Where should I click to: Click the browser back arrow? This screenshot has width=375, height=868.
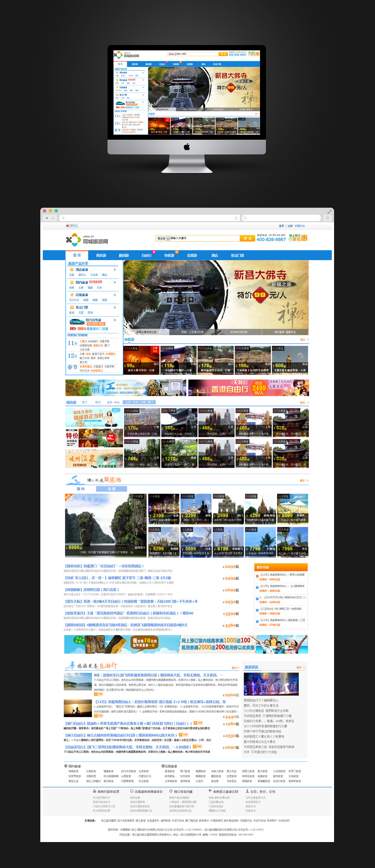(x=47, y=218)
